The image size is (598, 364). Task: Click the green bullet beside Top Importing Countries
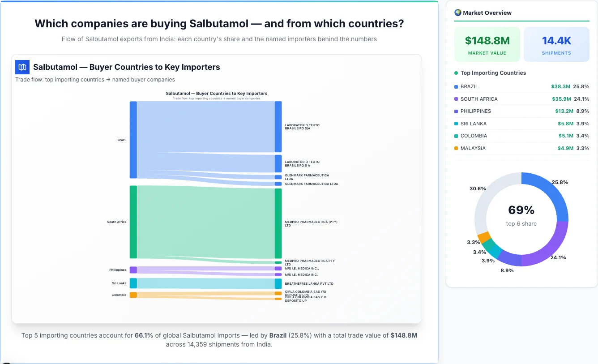tap(456, 73)
